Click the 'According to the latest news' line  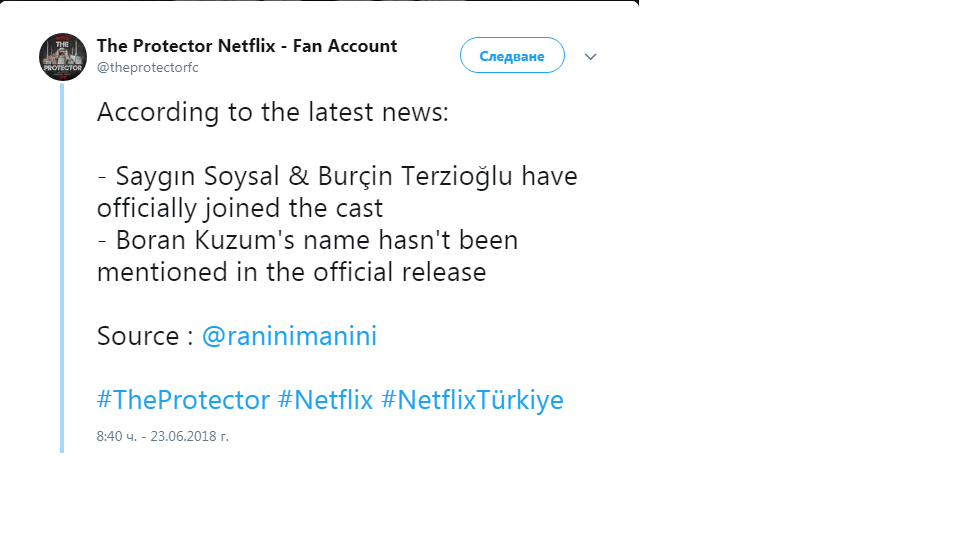click(x=273, y=112)
